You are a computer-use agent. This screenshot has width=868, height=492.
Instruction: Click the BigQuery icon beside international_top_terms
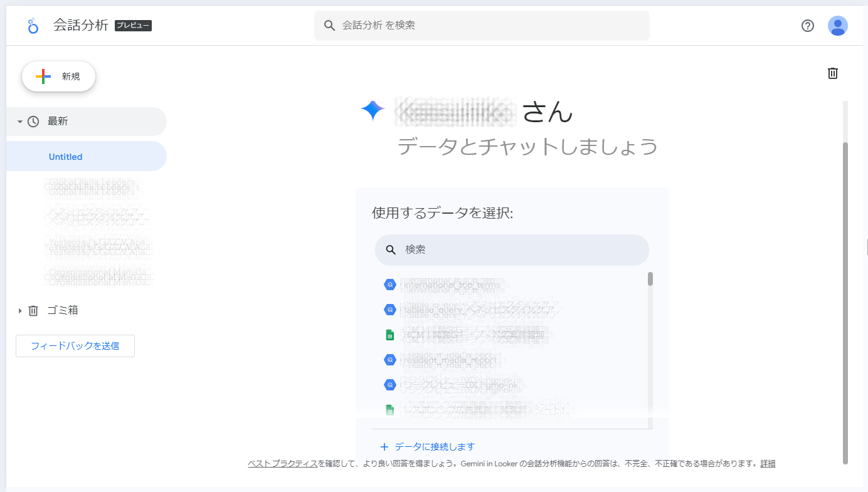click(389, 285)
